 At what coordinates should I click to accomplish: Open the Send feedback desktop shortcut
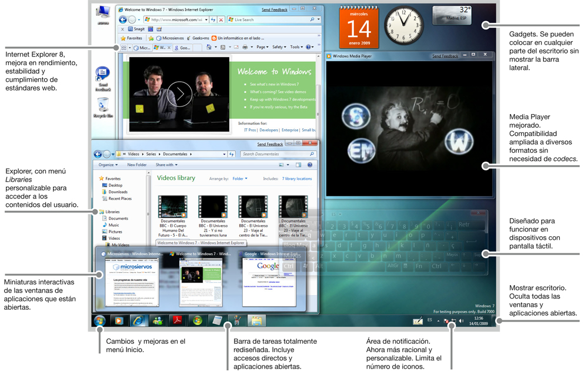click(103, 79)
